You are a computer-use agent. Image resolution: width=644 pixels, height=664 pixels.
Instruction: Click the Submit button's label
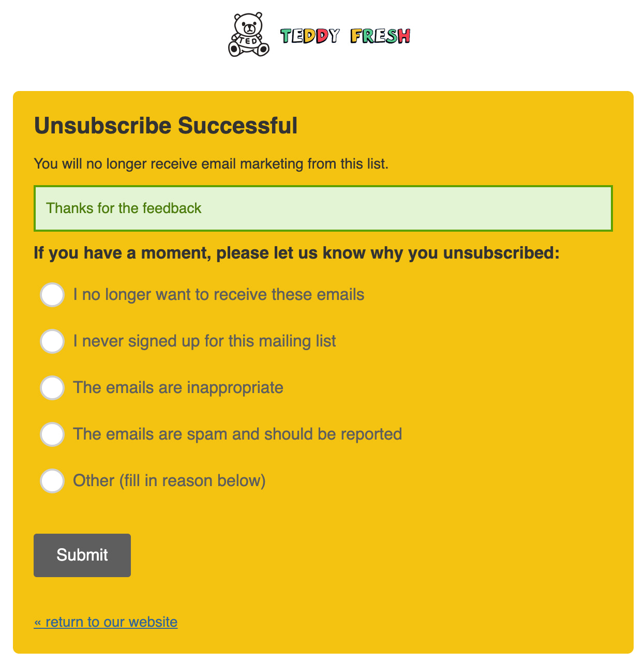(x=82, y=554)
